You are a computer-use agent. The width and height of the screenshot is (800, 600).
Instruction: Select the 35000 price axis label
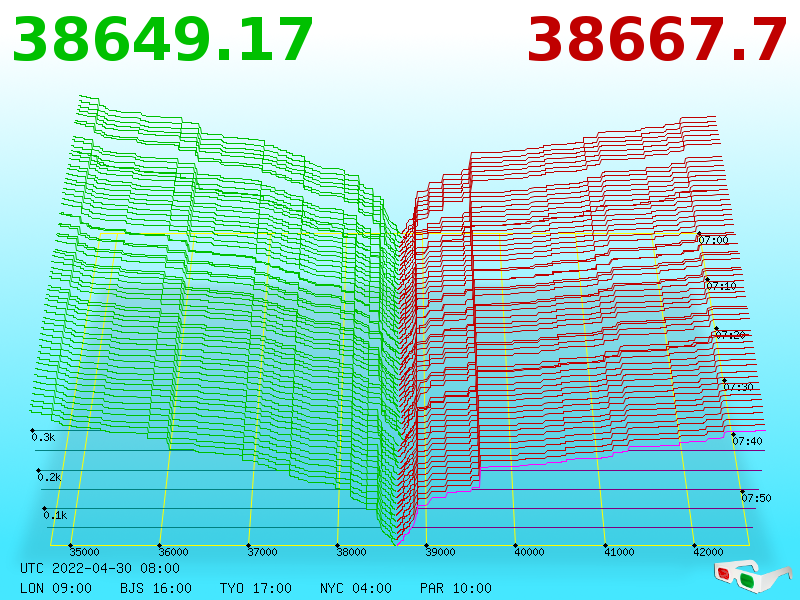85,552
